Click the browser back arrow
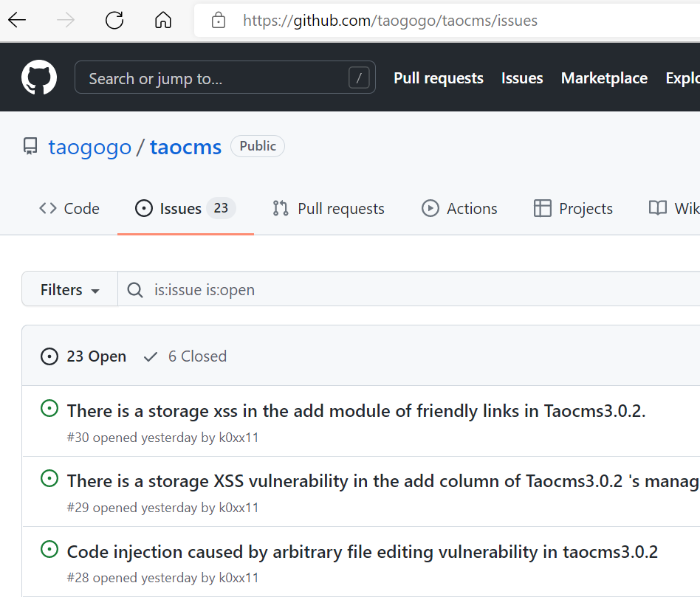This screenshot has height=597, width=700. point(17,20)
